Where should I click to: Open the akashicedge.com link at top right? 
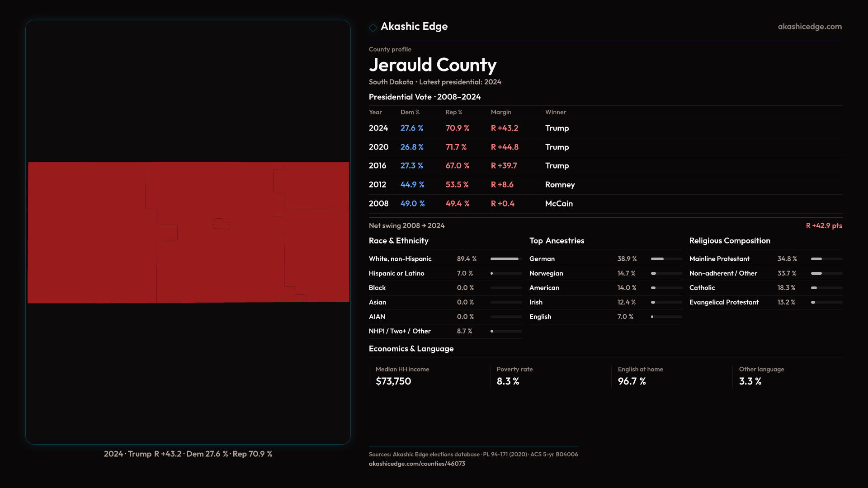[809, 27]
